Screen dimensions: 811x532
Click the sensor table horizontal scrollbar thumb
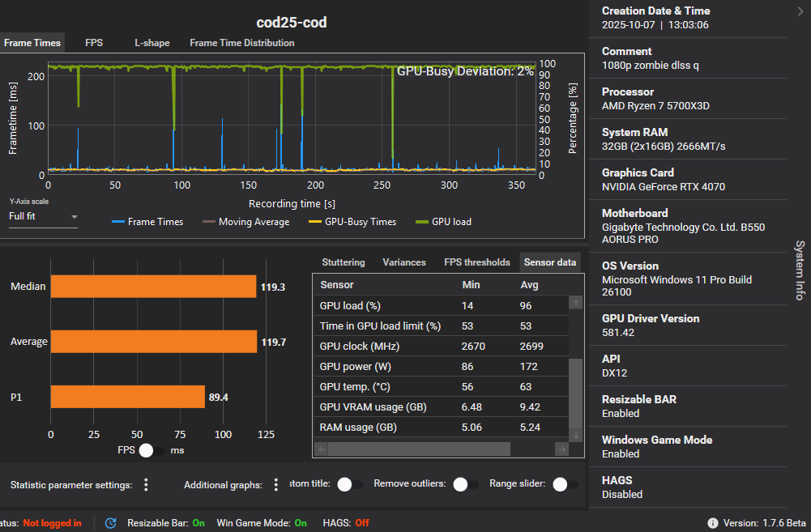419,449
